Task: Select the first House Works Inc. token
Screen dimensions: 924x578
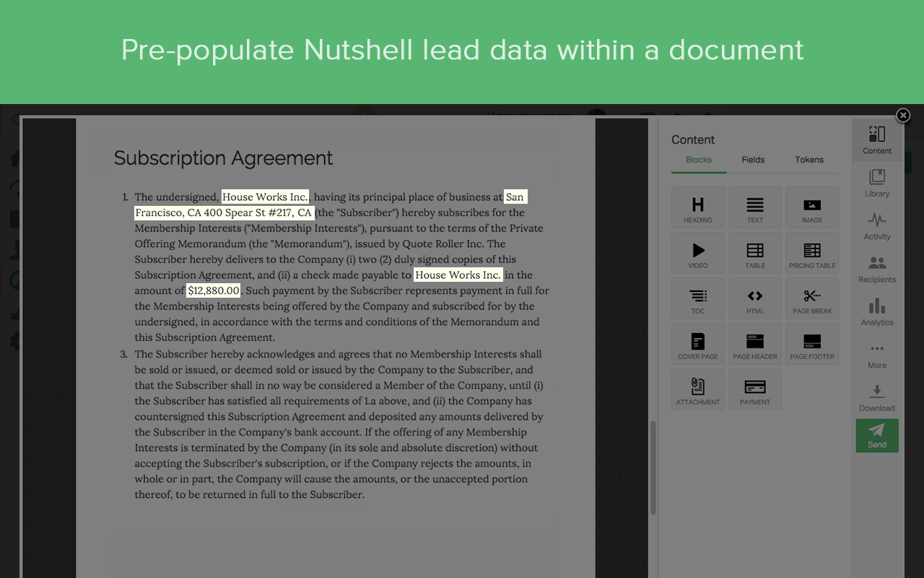Action: tap(265, 197)
